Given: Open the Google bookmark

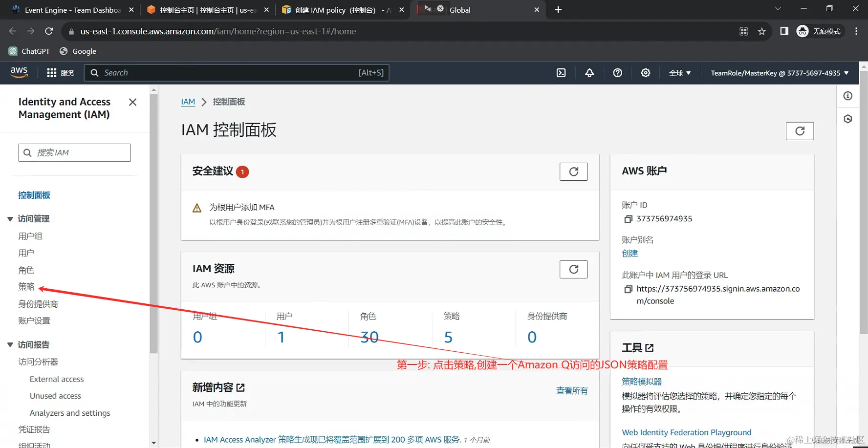Looking at the screenshot, I should 78,51.
